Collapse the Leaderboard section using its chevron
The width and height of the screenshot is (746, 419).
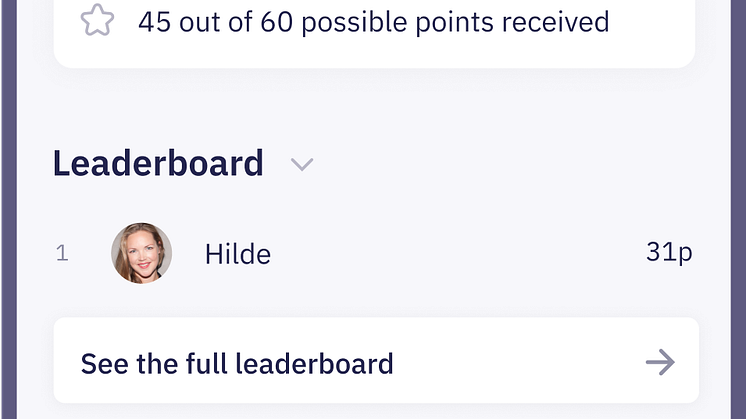[302, 165]
